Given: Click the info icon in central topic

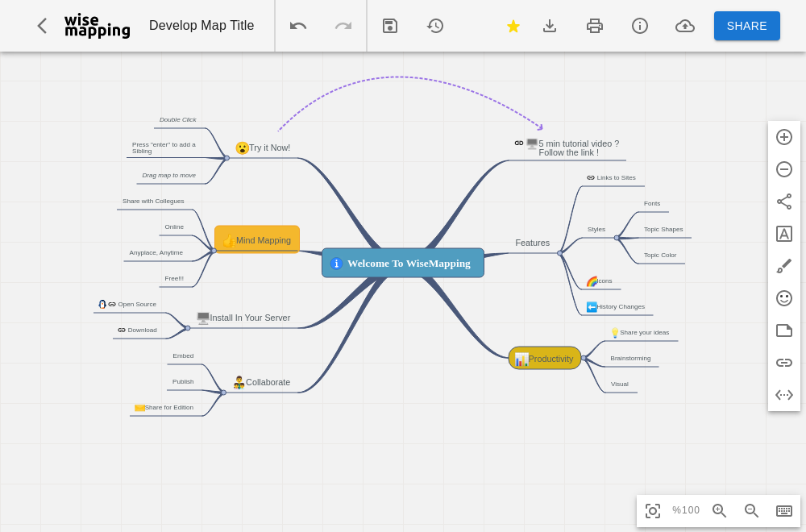Looking at the screenshot, I should 336,263.
